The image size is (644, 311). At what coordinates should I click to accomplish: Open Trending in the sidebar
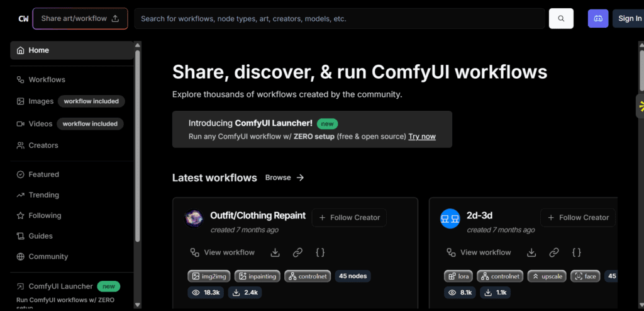pyautogui.click(x=43, y=195)
